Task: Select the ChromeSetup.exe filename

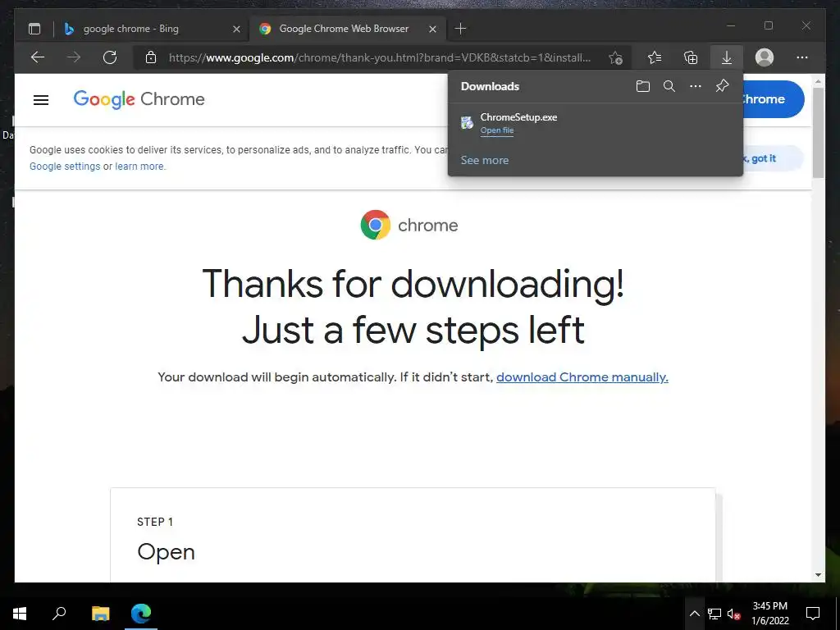Action: pos(518,116)
